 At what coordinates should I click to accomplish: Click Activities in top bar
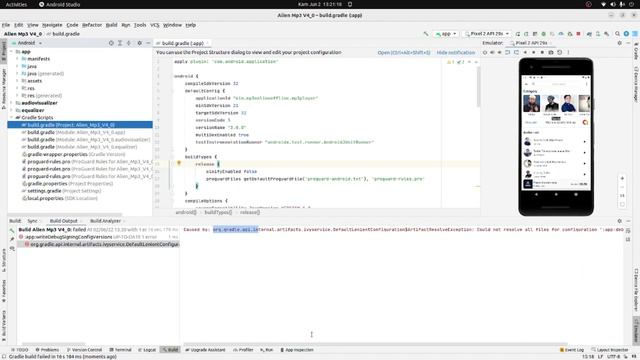[x=16, y=4]
